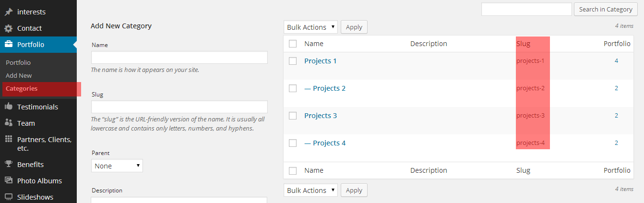Toggle the select-all checkbox in the table header

coord(293,44)
